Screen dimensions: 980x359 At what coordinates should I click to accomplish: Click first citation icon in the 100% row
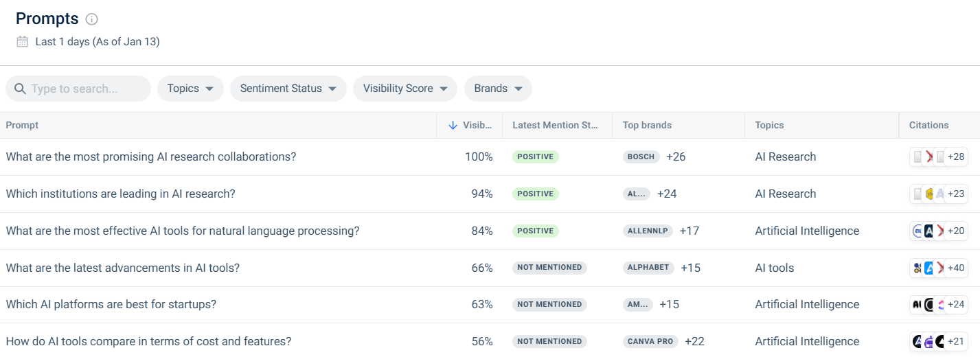coord(918,157)
